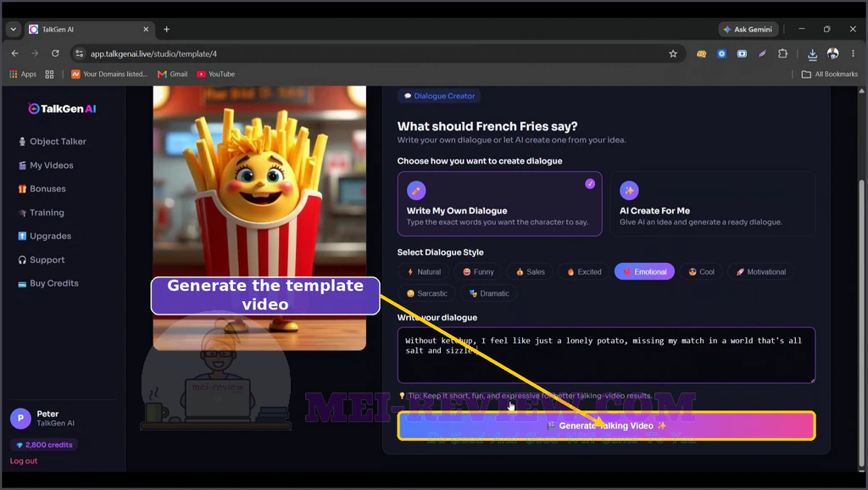Viewport: 868px width, 490px height.
Task: Click the site information icon in address bar
Action: 79,53
